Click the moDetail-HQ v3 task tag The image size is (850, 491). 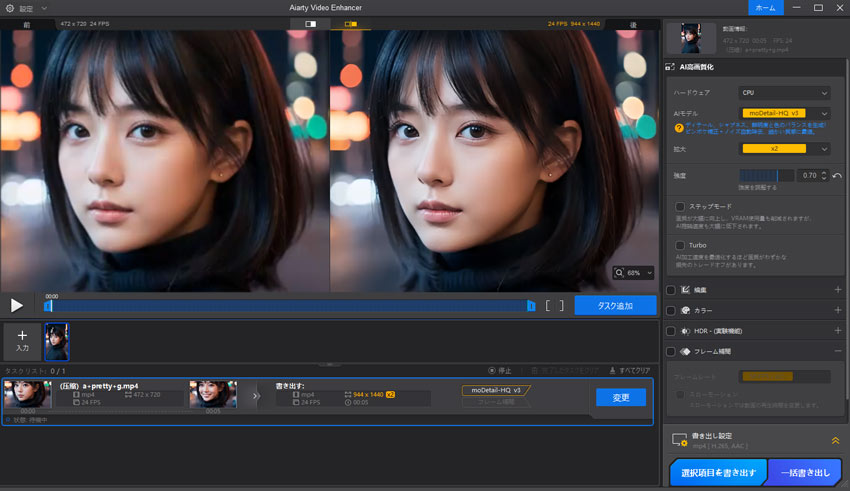click(496, 390)
